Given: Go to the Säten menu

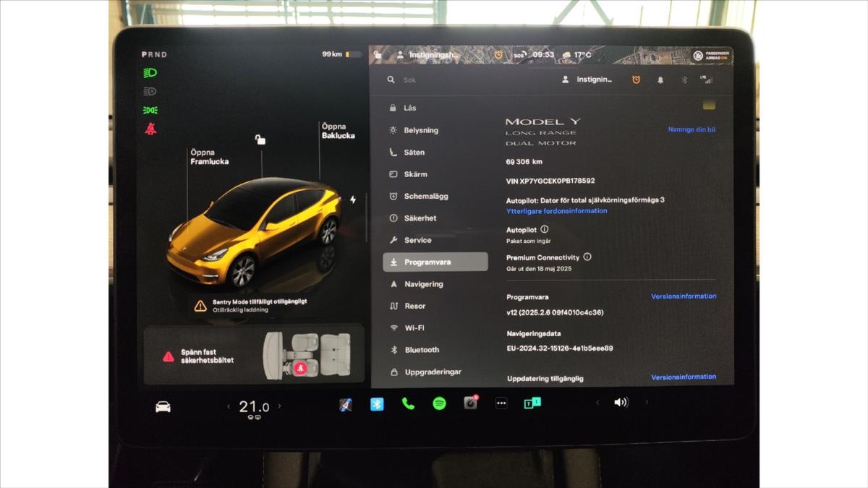Looking at the screenshot, I should [435, 153].
